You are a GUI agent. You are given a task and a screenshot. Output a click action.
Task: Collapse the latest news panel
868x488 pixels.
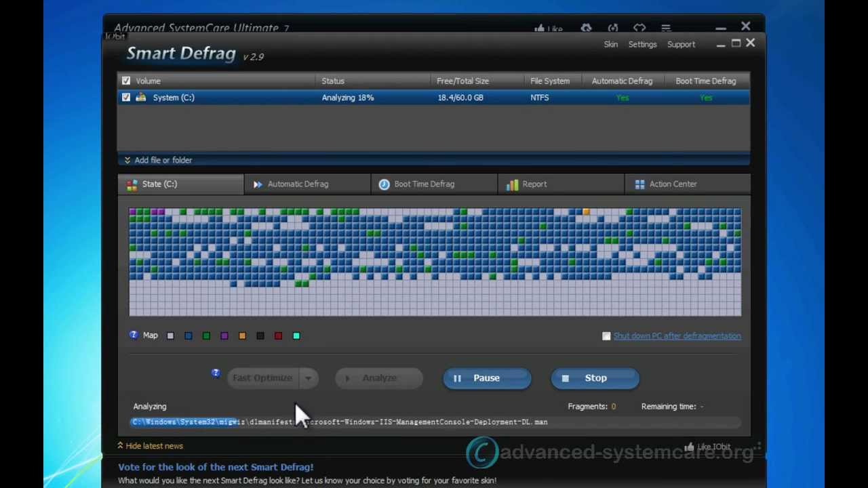tap(151, 446)
